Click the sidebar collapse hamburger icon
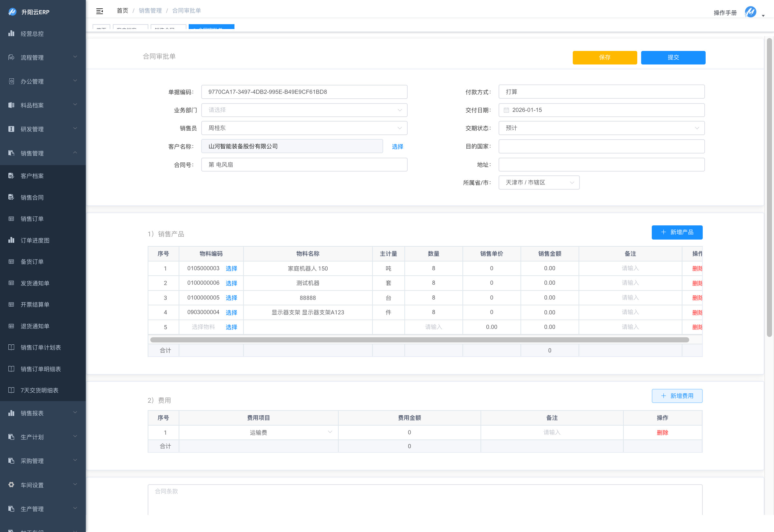 (99, 11)
